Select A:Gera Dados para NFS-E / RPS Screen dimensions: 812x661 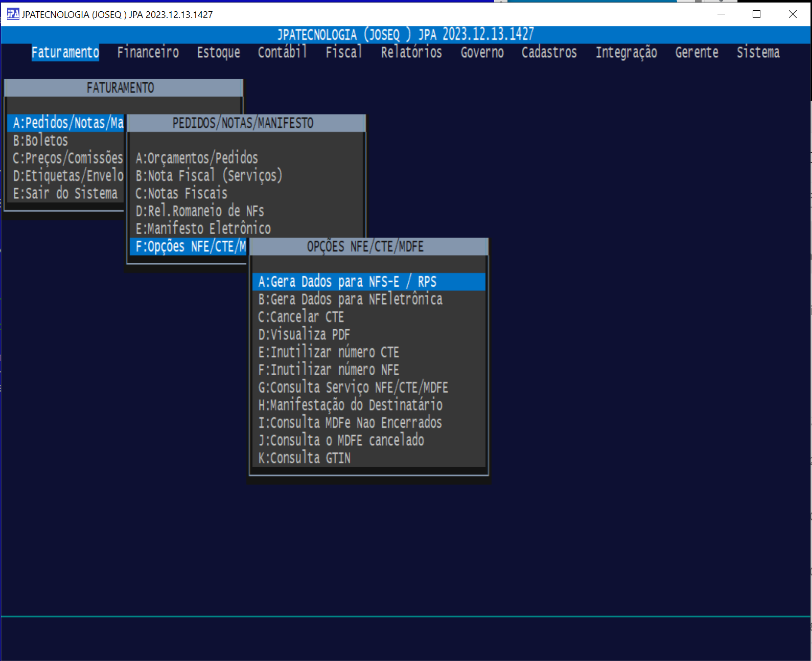pos(347,282)
